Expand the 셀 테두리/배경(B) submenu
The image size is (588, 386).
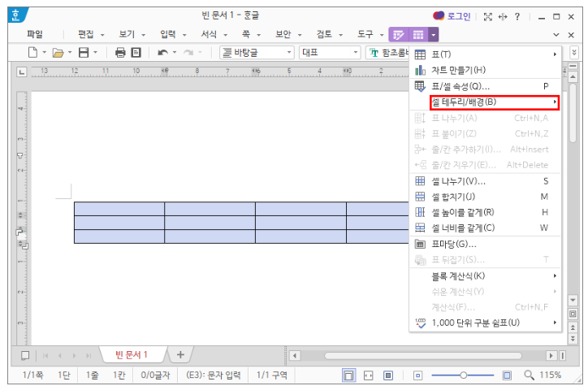(x=494, y=102)
